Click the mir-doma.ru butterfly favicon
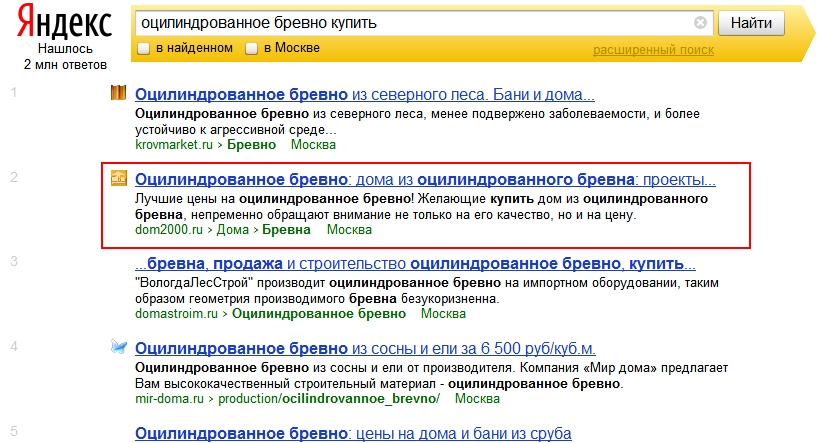818x443 pixels. point(118,348)
